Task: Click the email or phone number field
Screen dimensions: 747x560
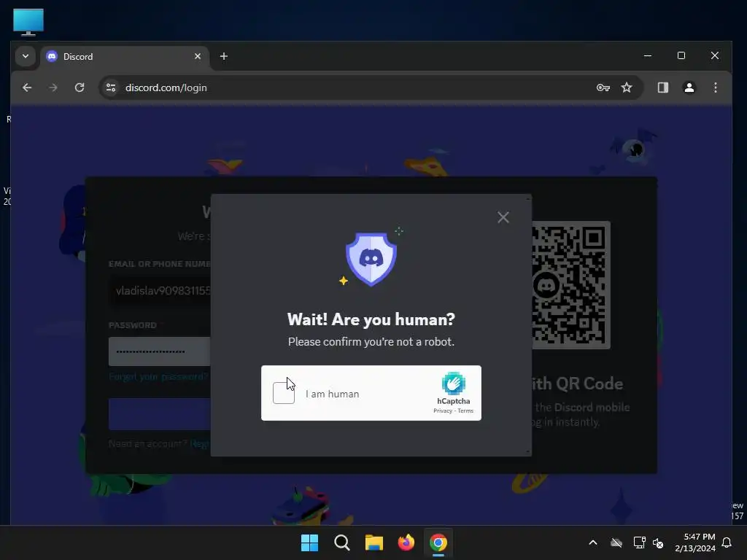Action: click(160, 290)
